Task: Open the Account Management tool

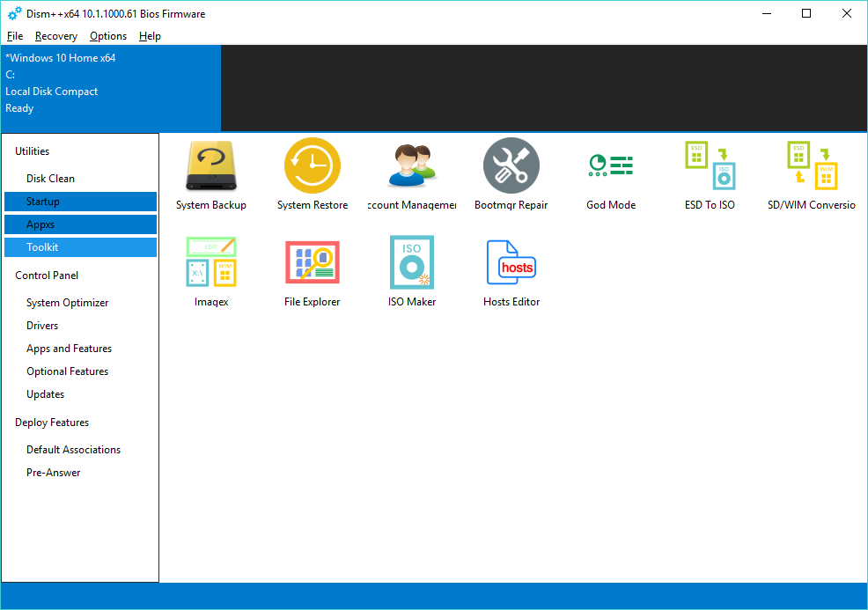Action: (x=412, y=175)
